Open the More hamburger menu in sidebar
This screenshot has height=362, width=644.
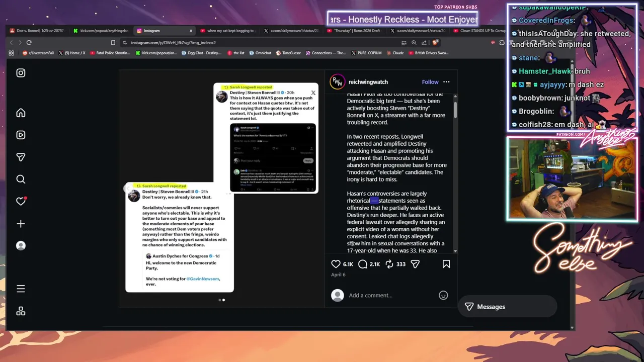(21, 289)
